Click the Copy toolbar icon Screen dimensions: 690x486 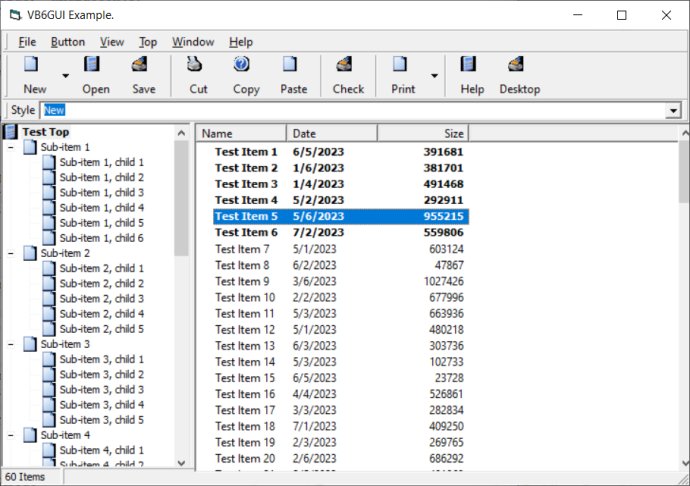(242, 64)
